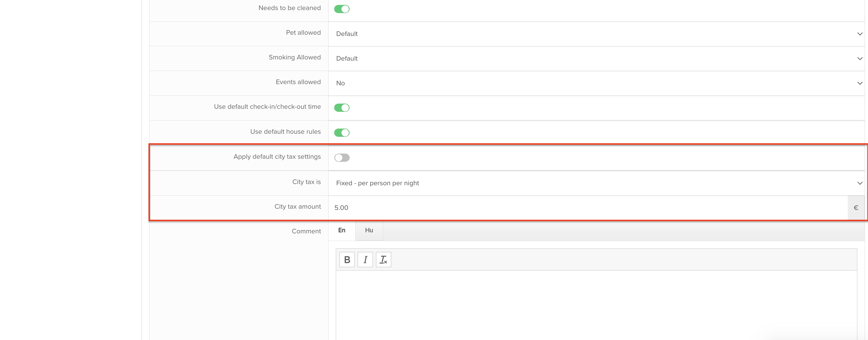Toggle bold formatting in comment editor
Screen dimensions: 868x340
[347, 259]
